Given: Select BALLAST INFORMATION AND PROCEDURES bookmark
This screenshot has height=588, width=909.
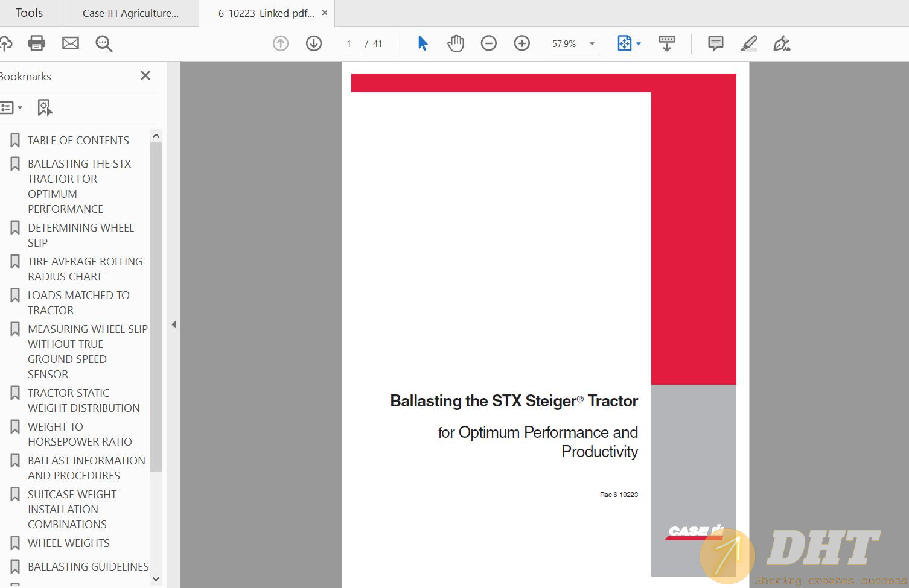Looking at the screenshot, I should (x=86, y=468).
